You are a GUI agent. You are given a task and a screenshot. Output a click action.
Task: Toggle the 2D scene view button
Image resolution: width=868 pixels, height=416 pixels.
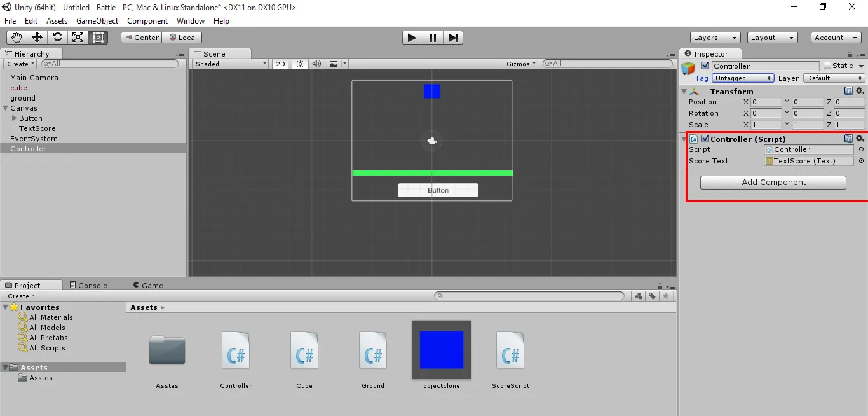(x=280, y=64)
